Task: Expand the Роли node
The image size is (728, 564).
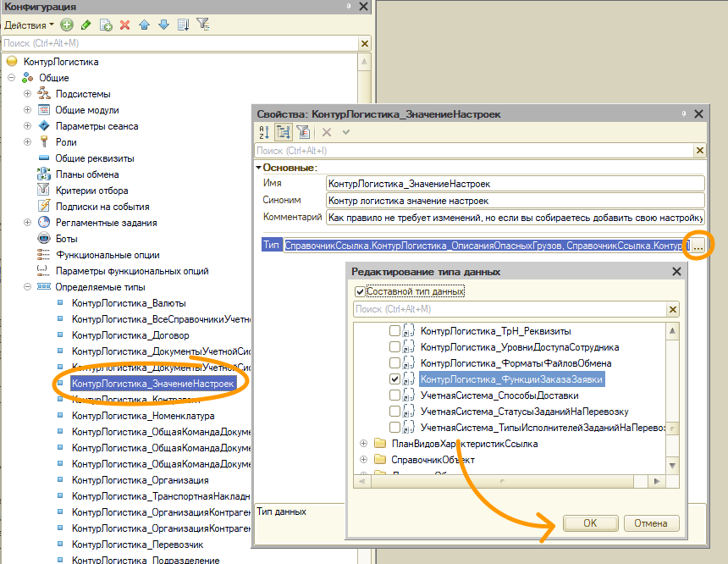Action: tap(27, 141)
